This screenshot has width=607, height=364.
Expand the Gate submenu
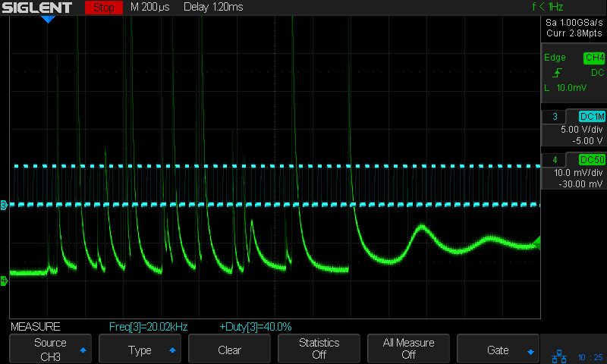pyautogui.click(x=498, y=350)
